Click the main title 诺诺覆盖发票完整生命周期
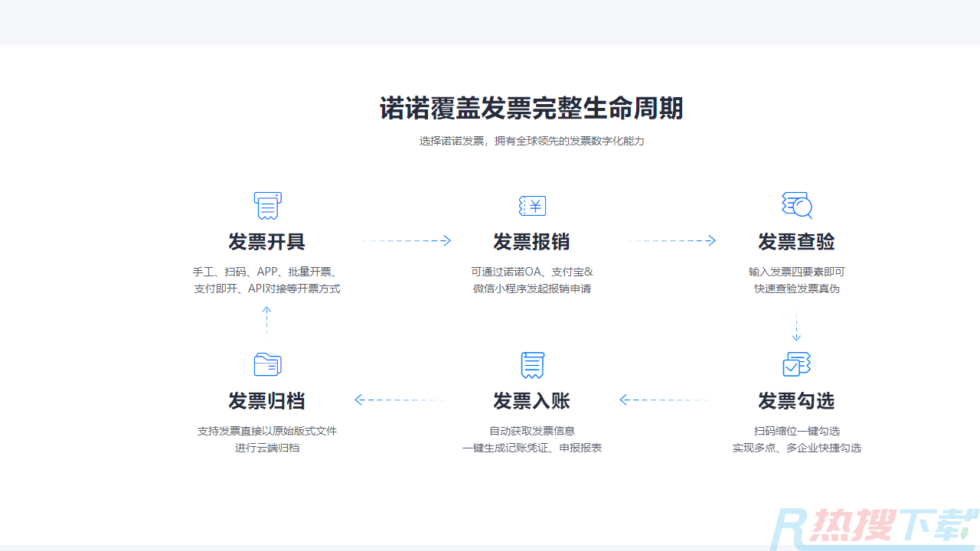This screenshot has width=980, height=551. point(532,108)
